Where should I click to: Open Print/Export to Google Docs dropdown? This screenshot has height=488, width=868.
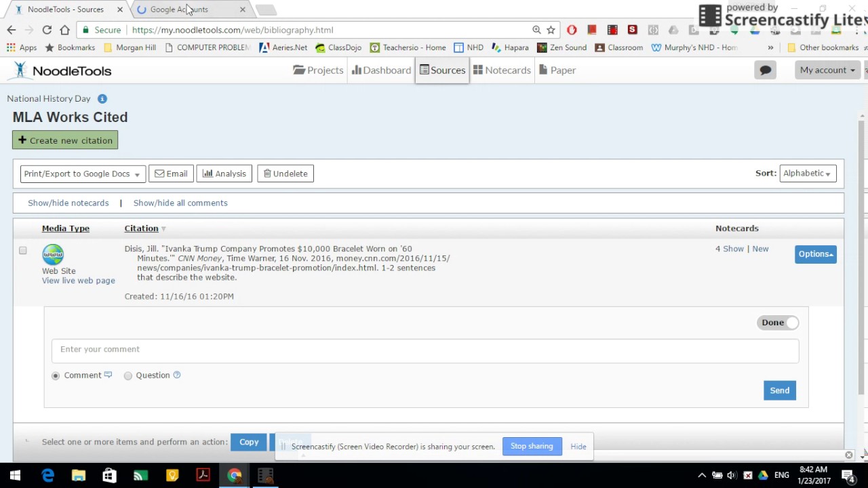click(82, 174)
